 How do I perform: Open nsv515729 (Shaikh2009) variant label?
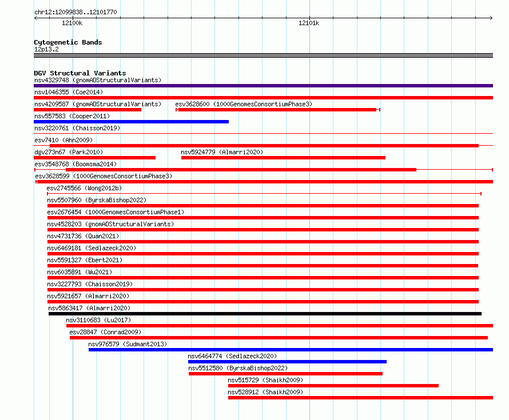[265, 380]
